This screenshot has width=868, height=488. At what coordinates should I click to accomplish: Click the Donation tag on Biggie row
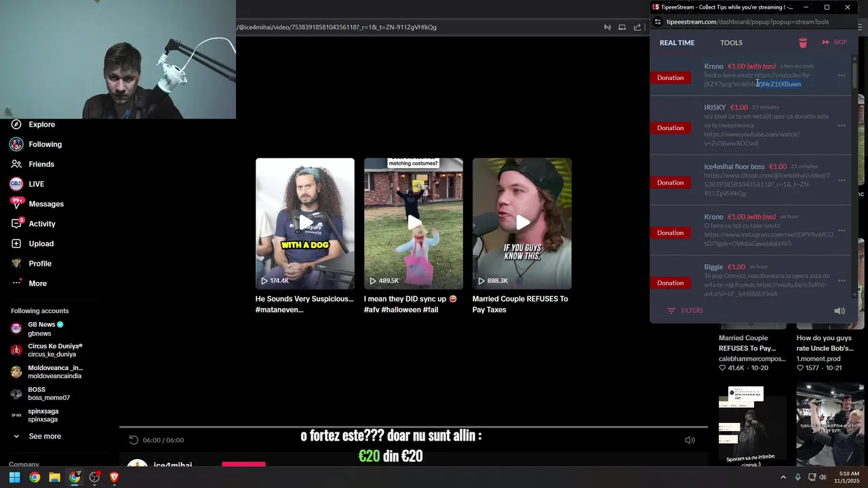(670, 283)
